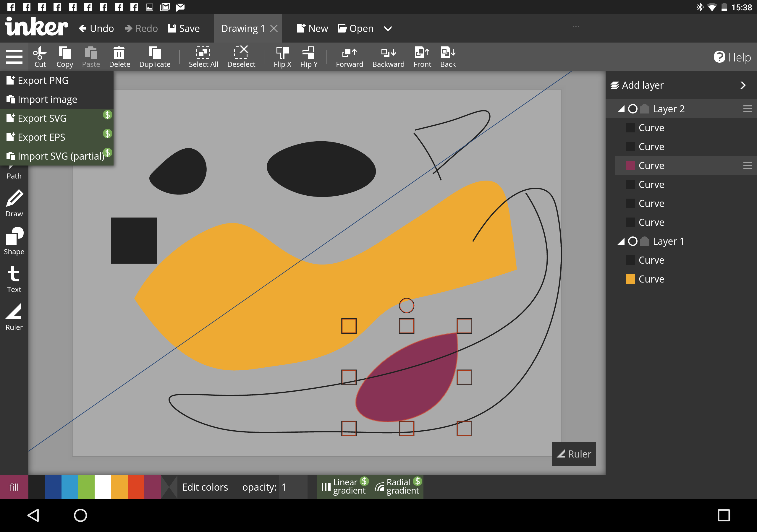Image resolution: width=757 pixels, height=532 pixels.
Task: Delete the selected shape
Action: [119, 57]
